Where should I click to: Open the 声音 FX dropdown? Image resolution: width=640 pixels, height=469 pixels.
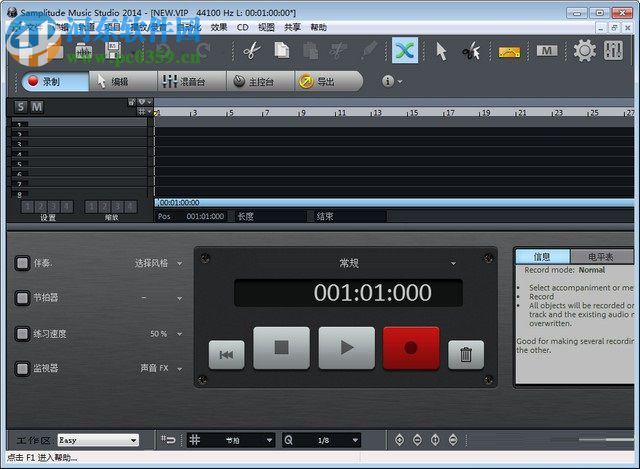click(x=162, y=369)
